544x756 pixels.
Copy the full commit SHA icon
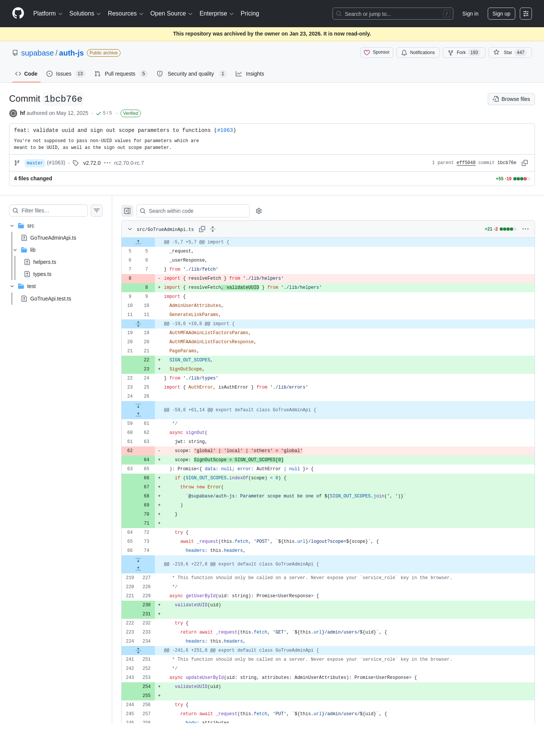525,163
